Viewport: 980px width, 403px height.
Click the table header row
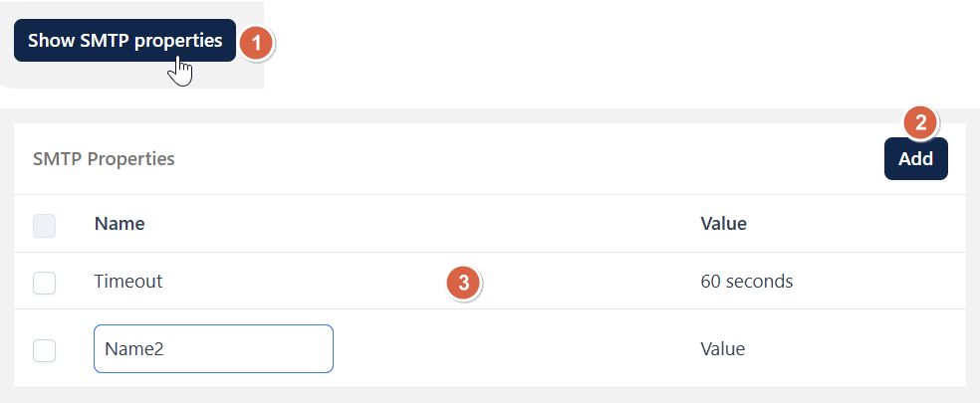pos(490,224)
